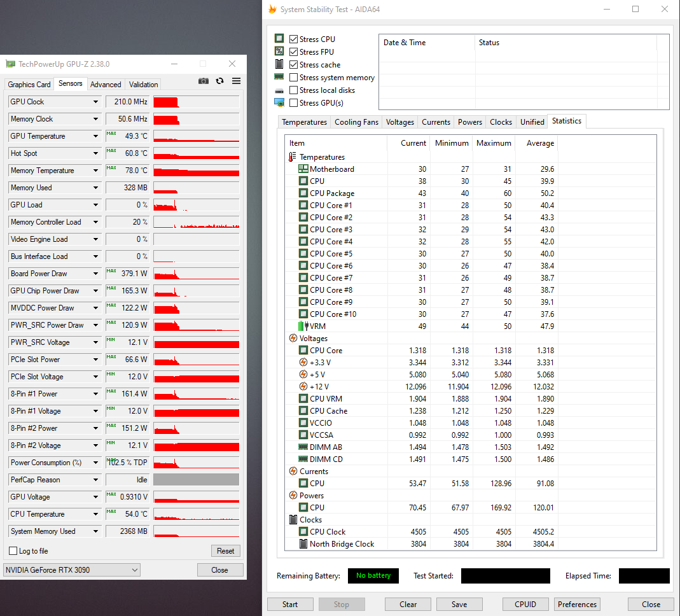
Task: Click the VRM battery icon in list
Action: point(303,326)
